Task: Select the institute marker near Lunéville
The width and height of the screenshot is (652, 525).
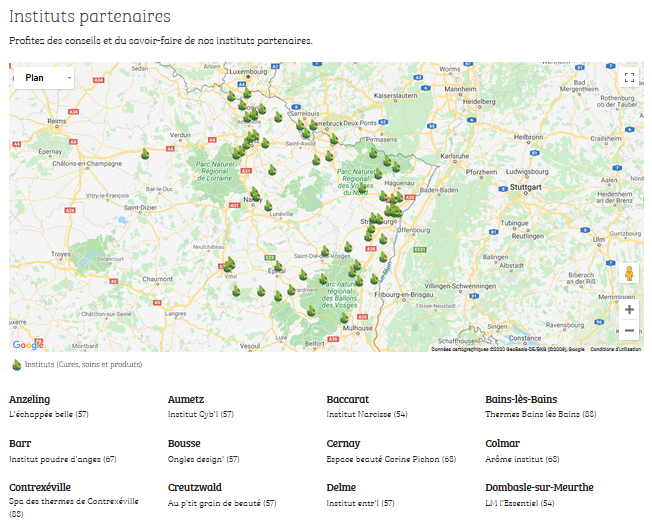Action: click(268, 206)
